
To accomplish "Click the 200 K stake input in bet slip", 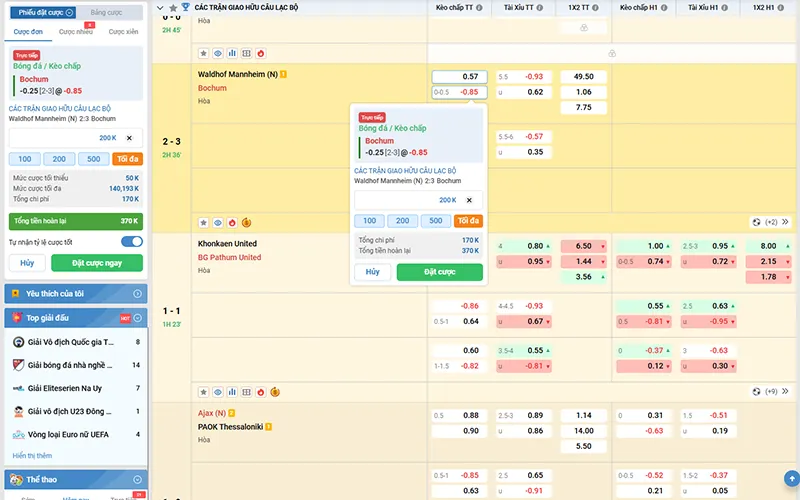I will 75,138.
